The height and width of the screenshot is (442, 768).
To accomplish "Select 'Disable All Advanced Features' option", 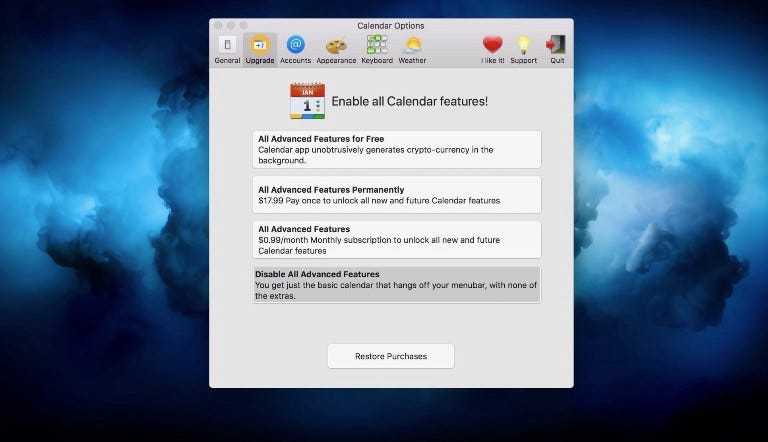I will tap(397, 285).
